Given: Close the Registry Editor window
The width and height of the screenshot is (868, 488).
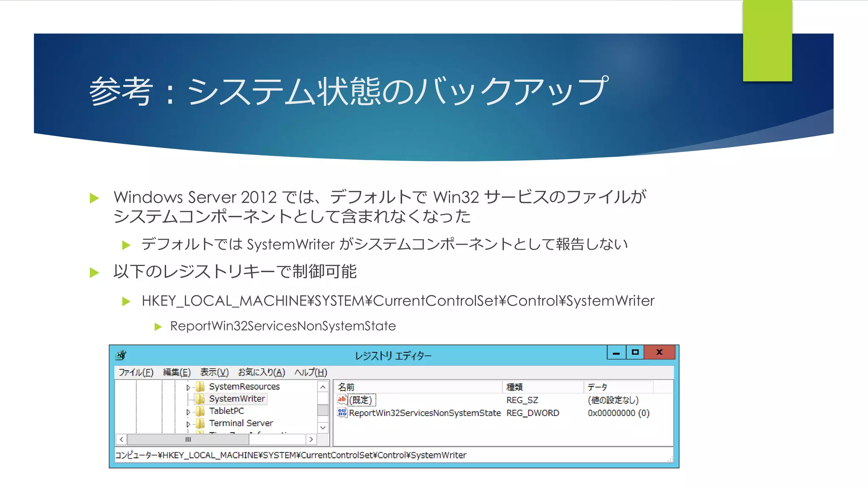Looking at the screenshot, I should click(659, 352).
